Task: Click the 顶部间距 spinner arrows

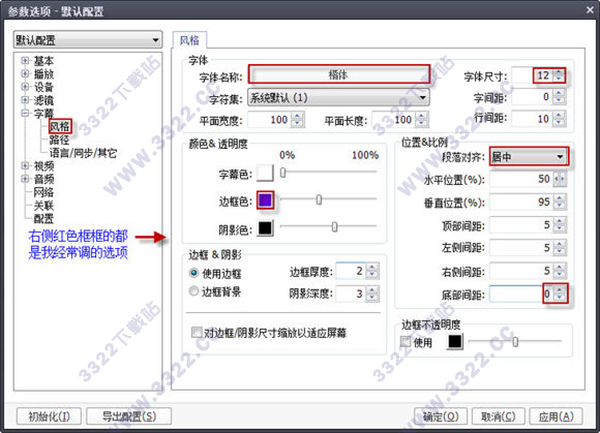Action: [559, 225]
